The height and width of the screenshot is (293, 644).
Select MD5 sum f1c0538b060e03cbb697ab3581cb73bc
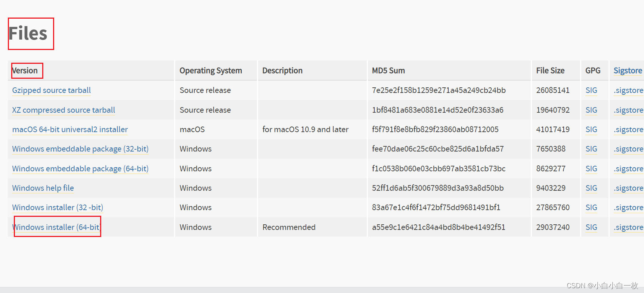(x=439, y=169)
